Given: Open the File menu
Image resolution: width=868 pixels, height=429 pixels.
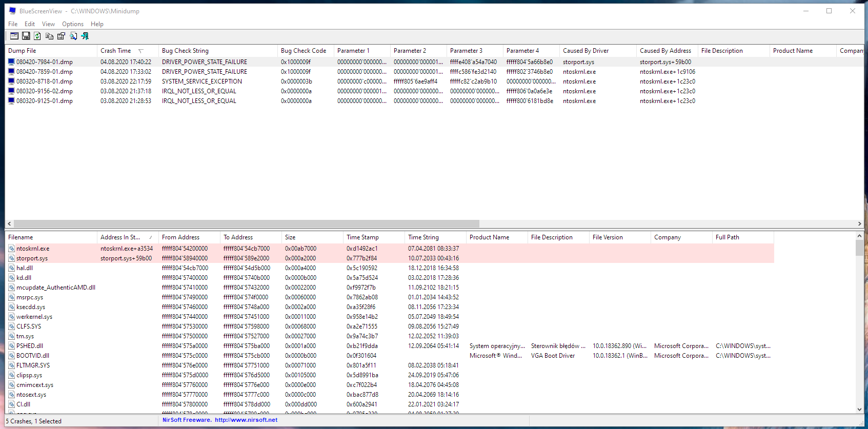Looking at the screenshot, I should (13, 24).
